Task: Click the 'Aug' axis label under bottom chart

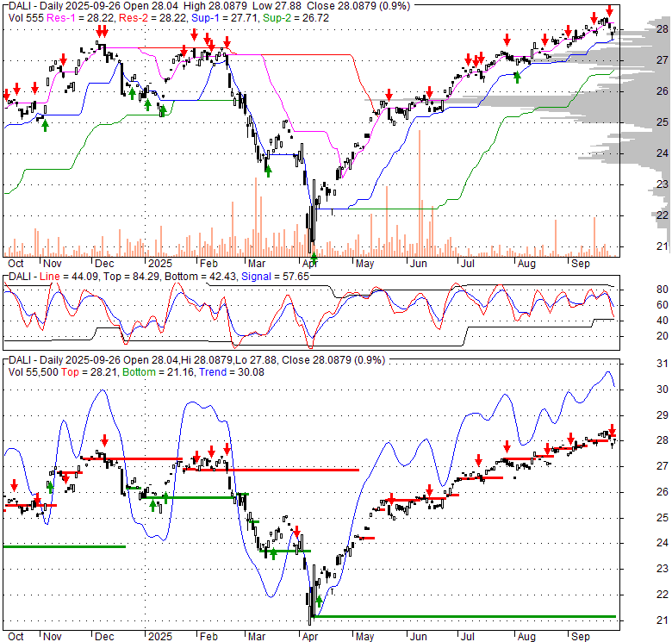Action: point(526,637)
